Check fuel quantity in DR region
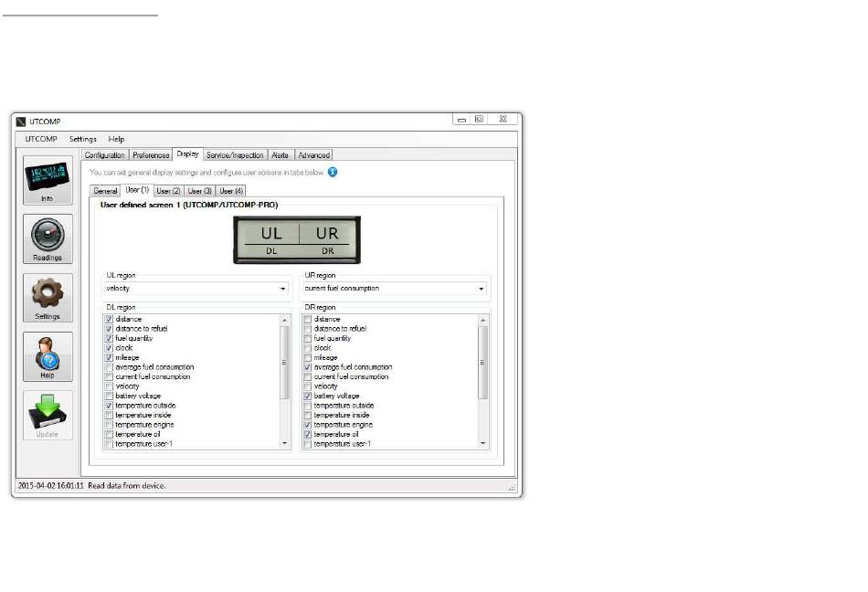 pyautogui.click(x=308, y=339)
